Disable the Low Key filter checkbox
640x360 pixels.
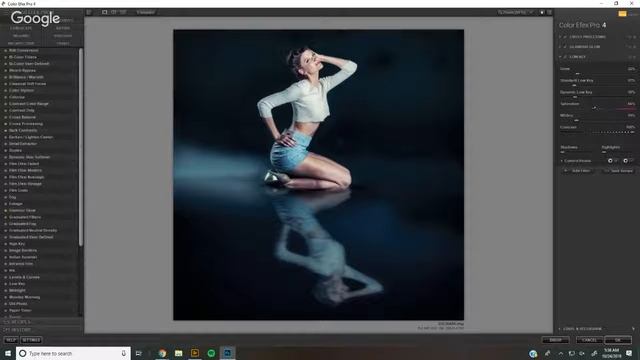tap(565, 57)
